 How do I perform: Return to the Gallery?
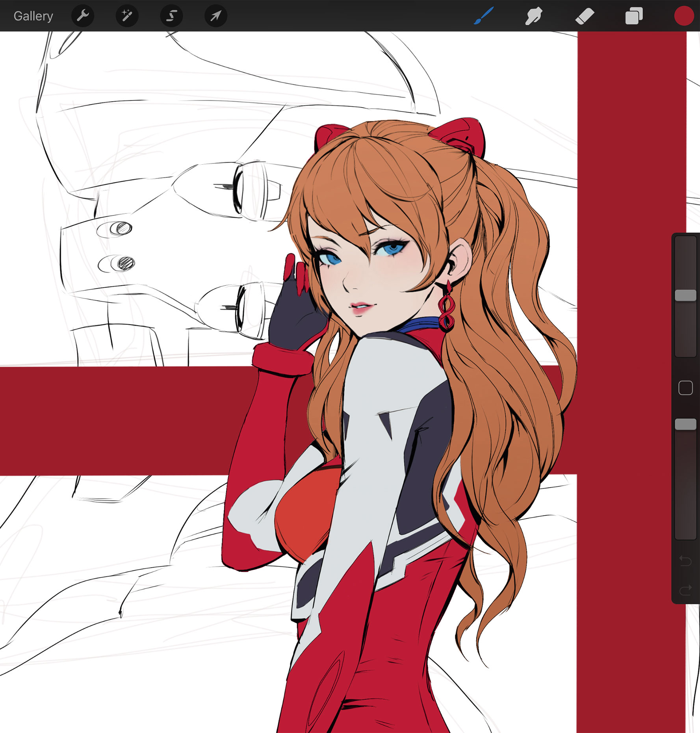pos(33,16)
